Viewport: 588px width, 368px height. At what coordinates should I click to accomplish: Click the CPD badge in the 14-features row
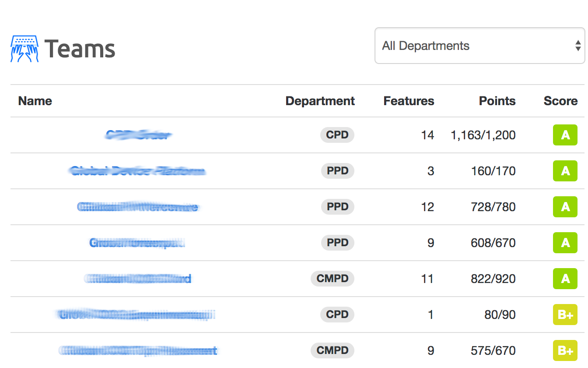point(337,135)
